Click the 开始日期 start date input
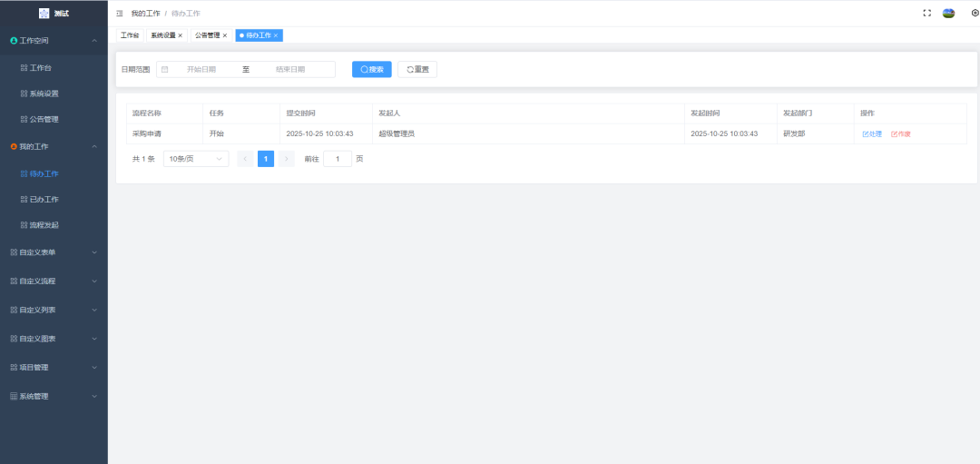Screen dimensions: 980x464 (201, 69)
